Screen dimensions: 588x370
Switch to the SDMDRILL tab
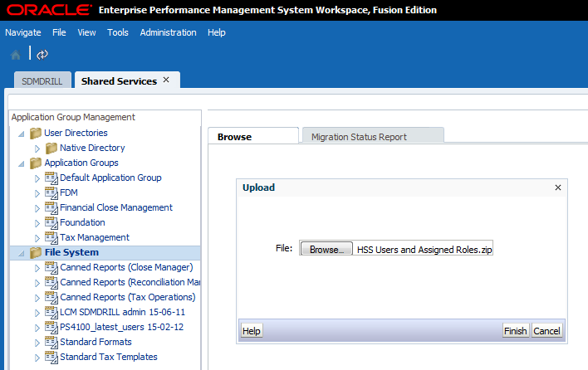42,81
